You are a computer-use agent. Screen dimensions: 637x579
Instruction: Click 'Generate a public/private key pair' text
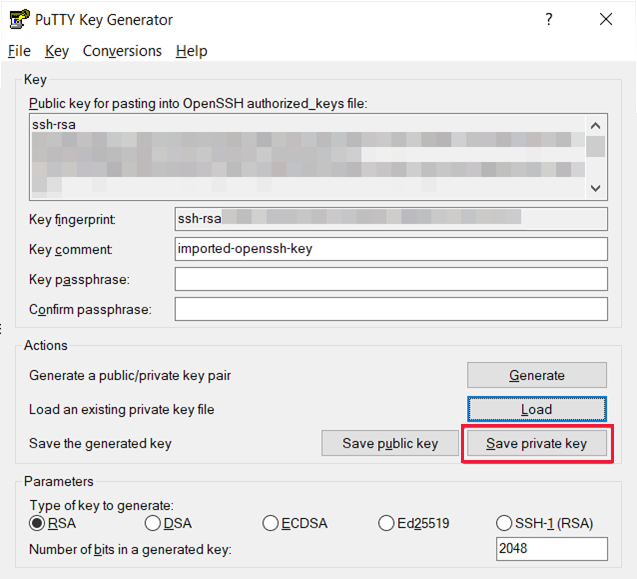pyautogui.click(x=130, y=375)
